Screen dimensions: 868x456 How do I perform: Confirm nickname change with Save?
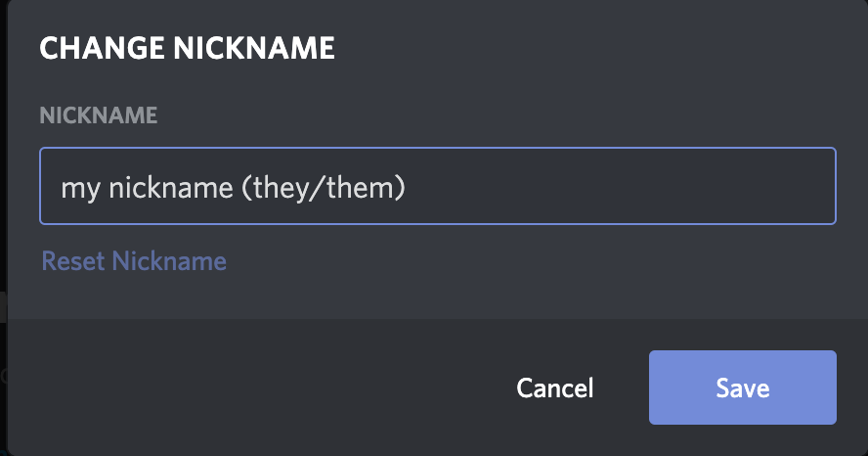coord(742,388)
